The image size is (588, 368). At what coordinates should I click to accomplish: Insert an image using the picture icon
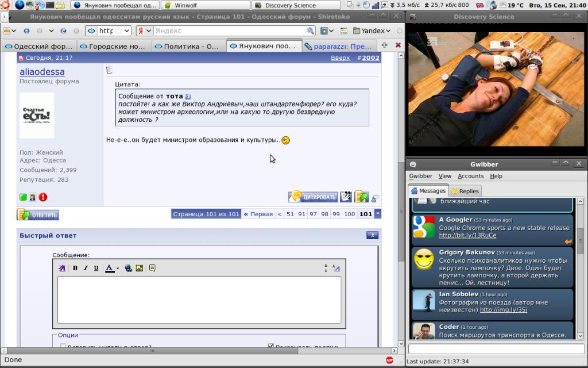pyautogui.click(x=140, y=268)
